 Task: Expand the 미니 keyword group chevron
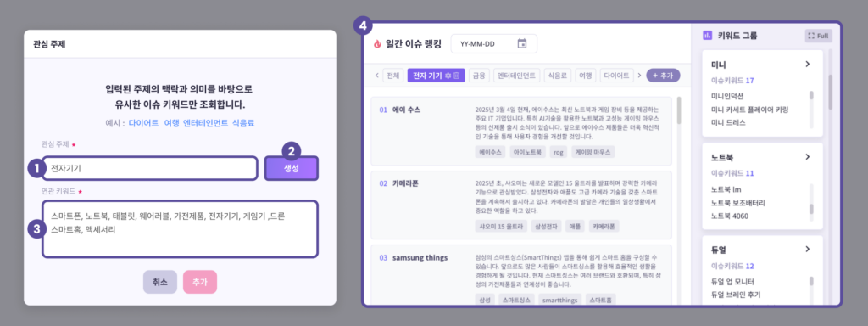pyautogui.click(x=807, y=65)
